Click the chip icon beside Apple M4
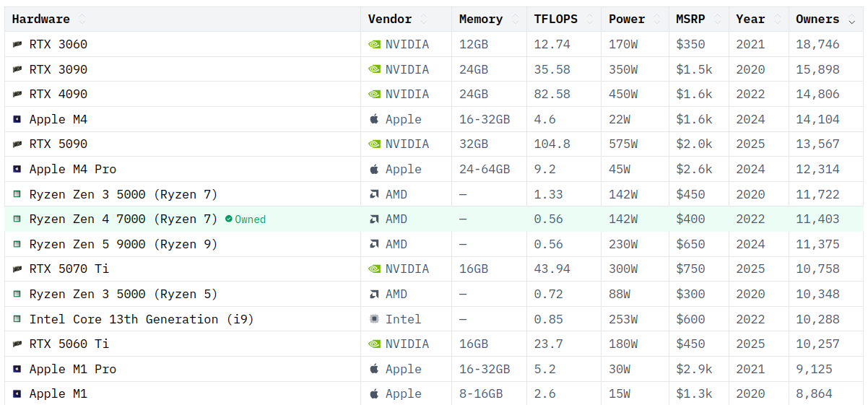Viewport: 868px width, 405px height. [x=18, y=120]
